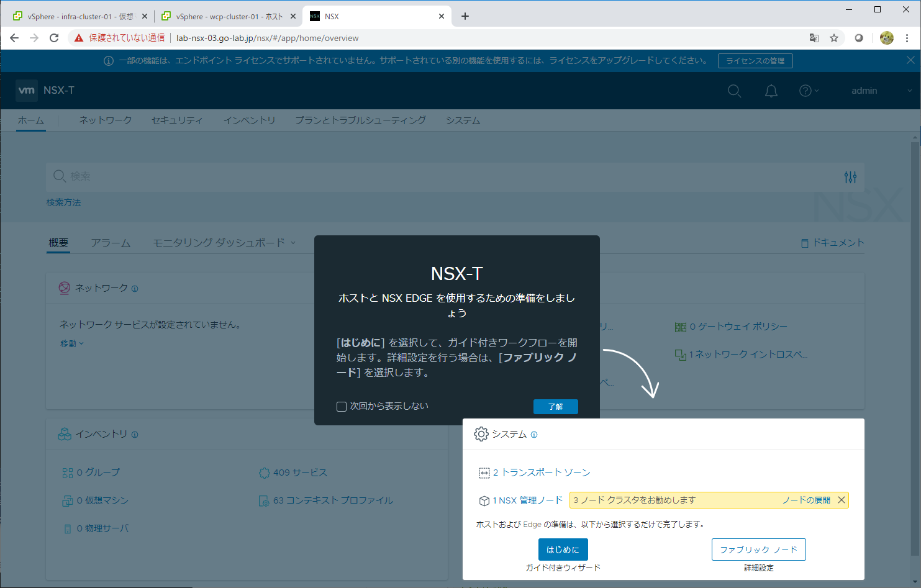Confirm dialog with 了解 button
The height and width of the screenshot is (588, 921).
tap(556, 407)
